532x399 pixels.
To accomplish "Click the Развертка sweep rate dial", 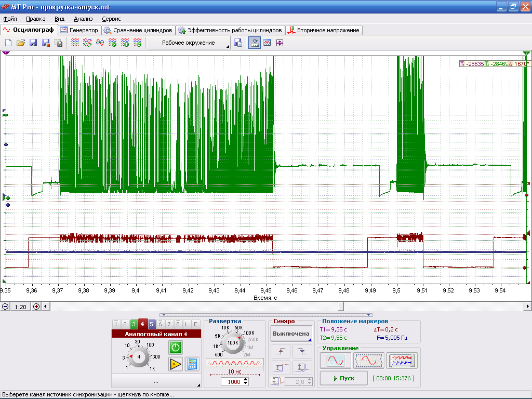I will click(233, 343).
